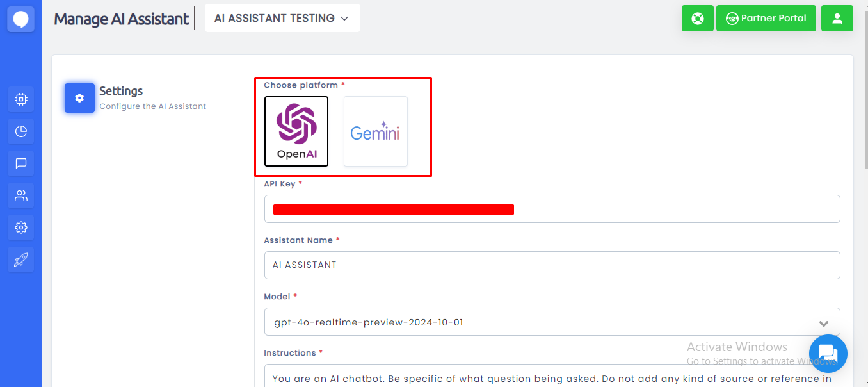Open the gear settings sidebar icon
868x387 pixels.
[x=21, y=227]
